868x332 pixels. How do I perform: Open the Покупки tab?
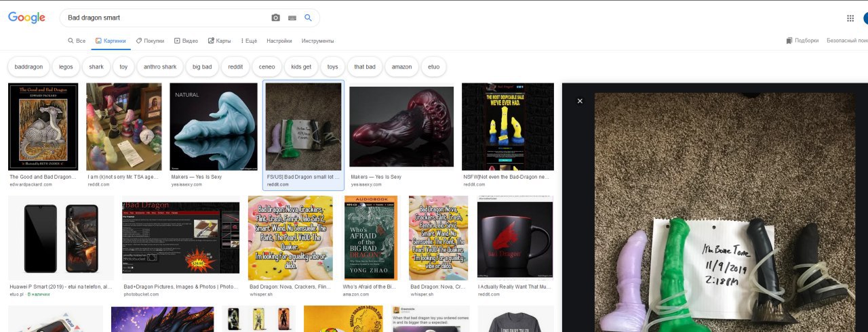(150, 41)
